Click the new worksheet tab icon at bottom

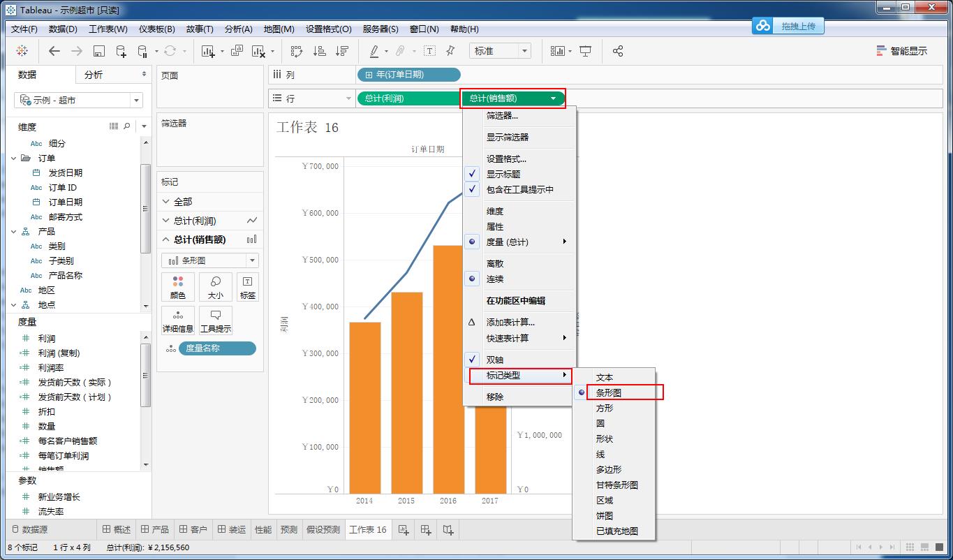[x=404, y=530]
